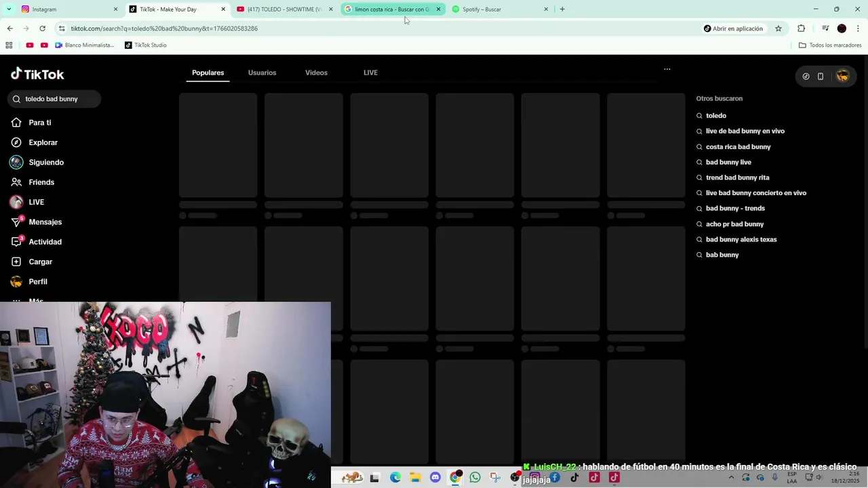Open a new browser tab
This screenshot has height=488, width=868.
[562, 9]
